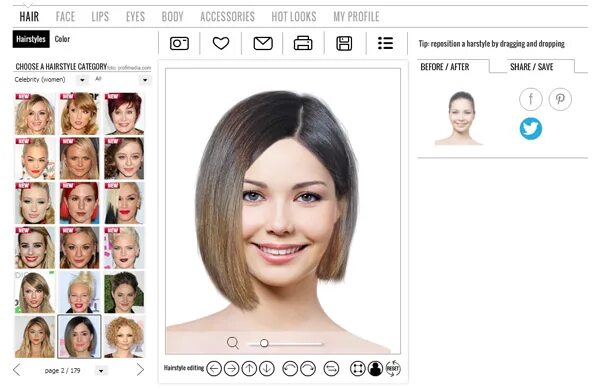Select the dark updo hairstyle thumbnail

point(124,292)
